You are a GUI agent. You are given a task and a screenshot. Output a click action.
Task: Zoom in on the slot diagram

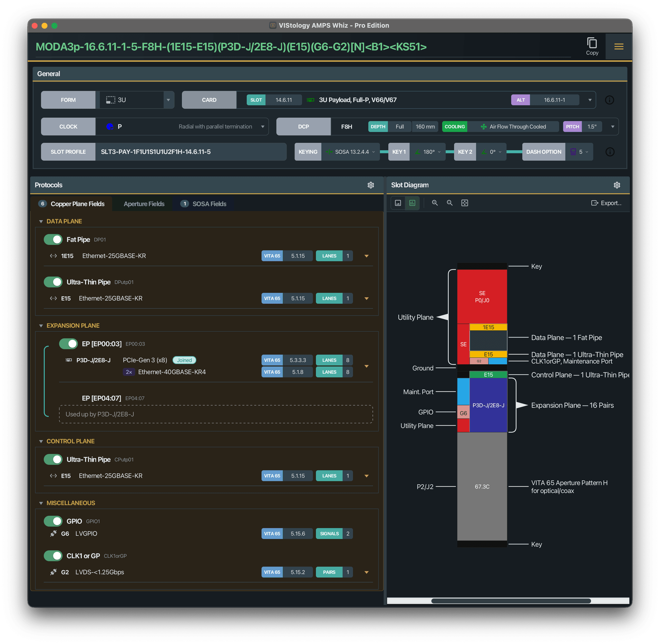tap(435, 203)
